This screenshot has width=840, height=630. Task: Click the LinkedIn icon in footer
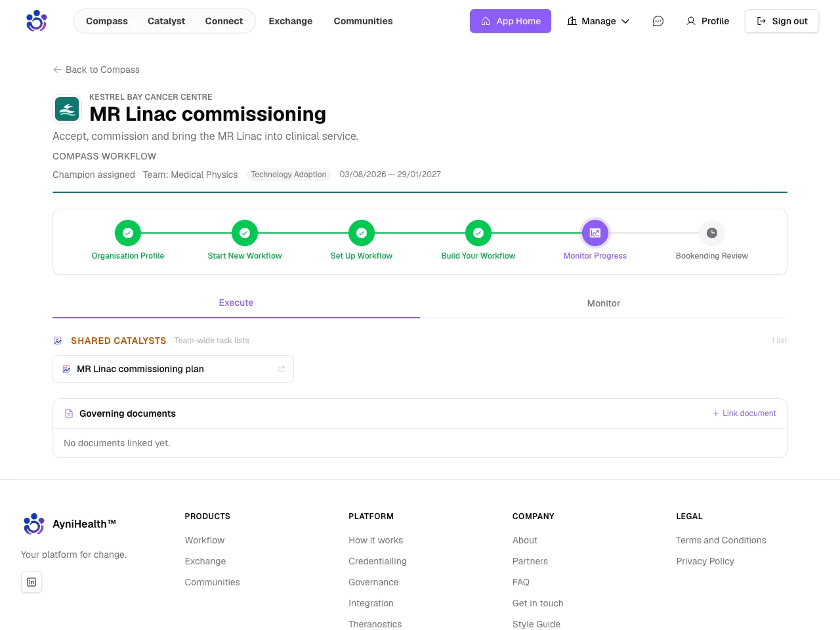tap(31, 582)
